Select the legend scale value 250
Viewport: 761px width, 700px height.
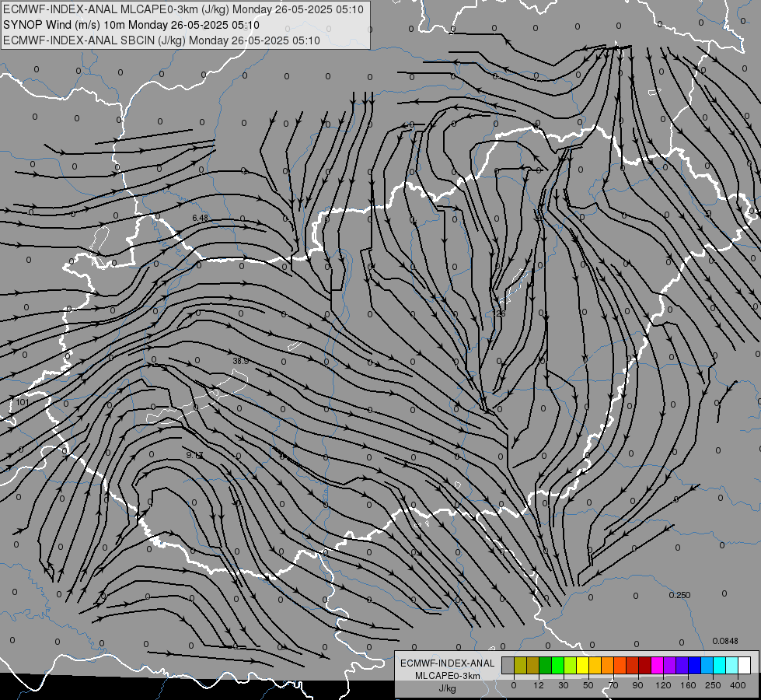click(x=713, y=685)
